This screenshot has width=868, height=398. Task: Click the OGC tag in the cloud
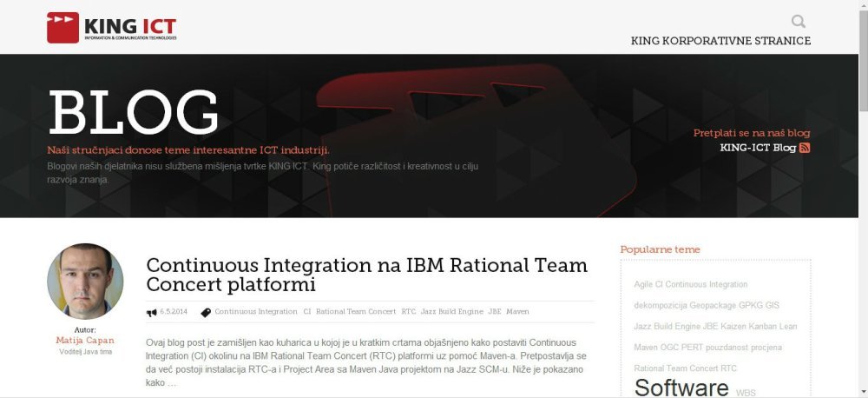point(669,348)
